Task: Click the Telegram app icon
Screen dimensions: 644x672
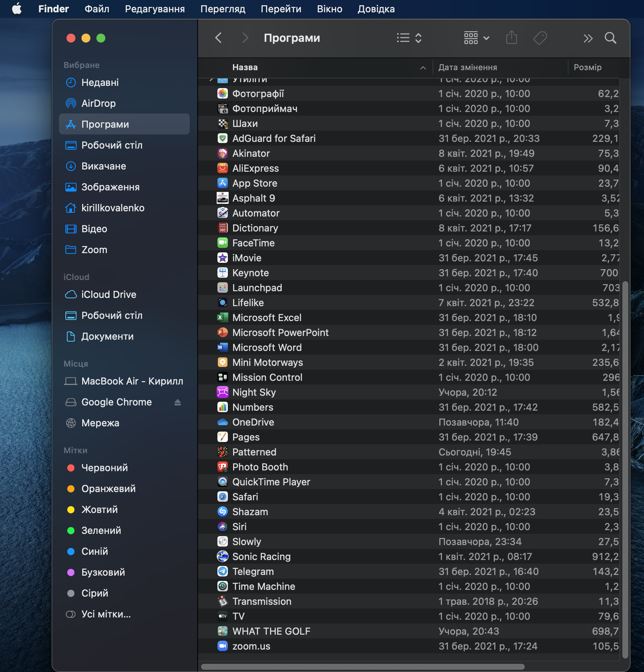Action: pyautogui.click(x=223, y=572)
